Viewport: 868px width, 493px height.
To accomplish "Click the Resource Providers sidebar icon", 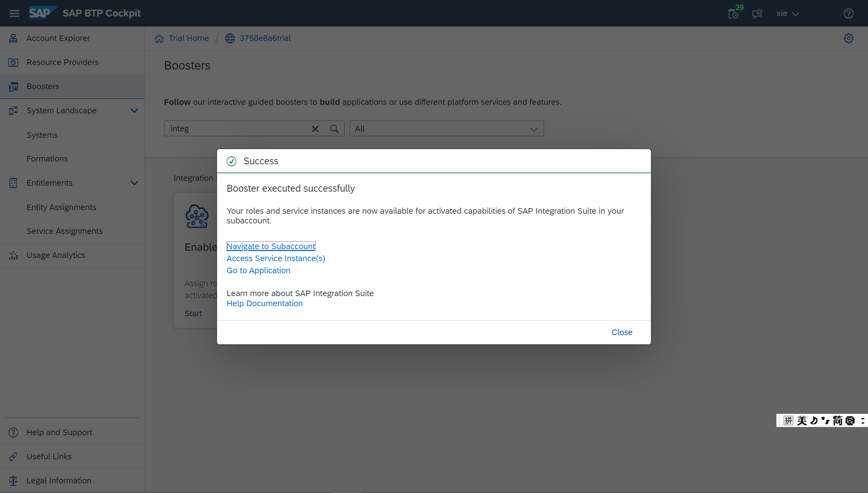I will 13,63.
